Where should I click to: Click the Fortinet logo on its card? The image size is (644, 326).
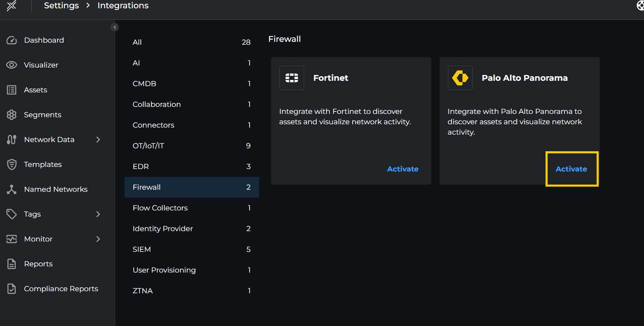click(291, 77)
